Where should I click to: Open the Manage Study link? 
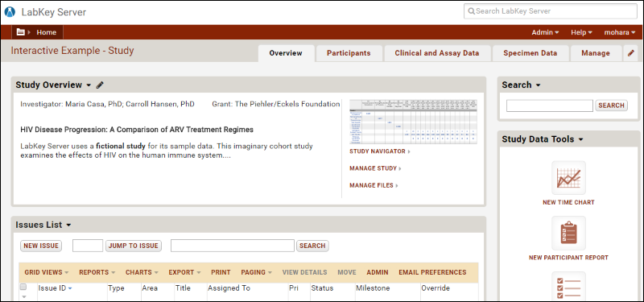(373, 168)
